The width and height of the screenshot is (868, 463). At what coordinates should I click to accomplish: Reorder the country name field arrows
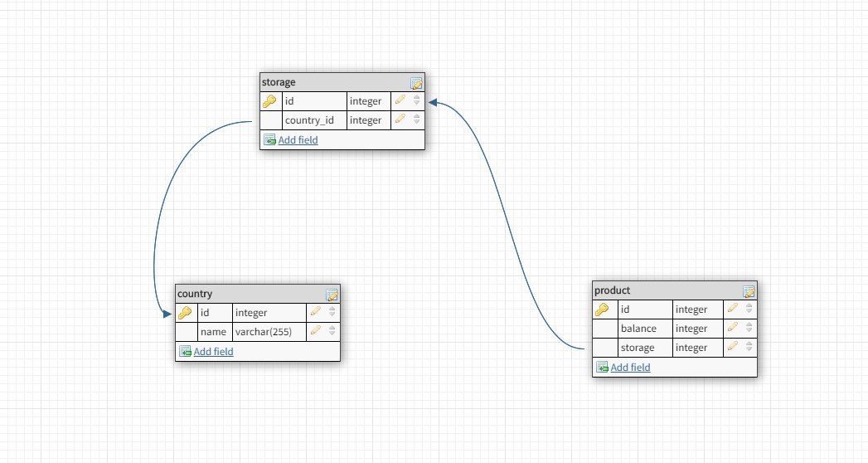click(332, 330)
